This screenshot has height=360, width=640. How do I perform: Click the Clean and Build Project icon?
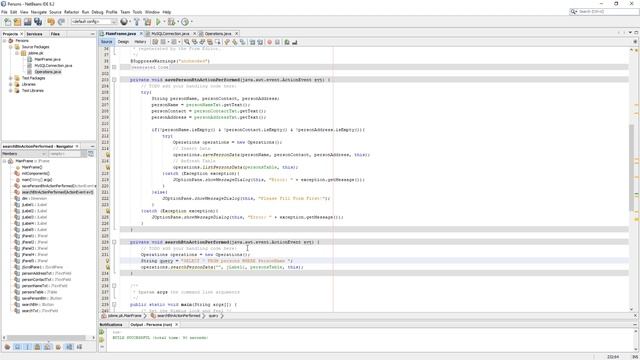[x=147, y=22]
